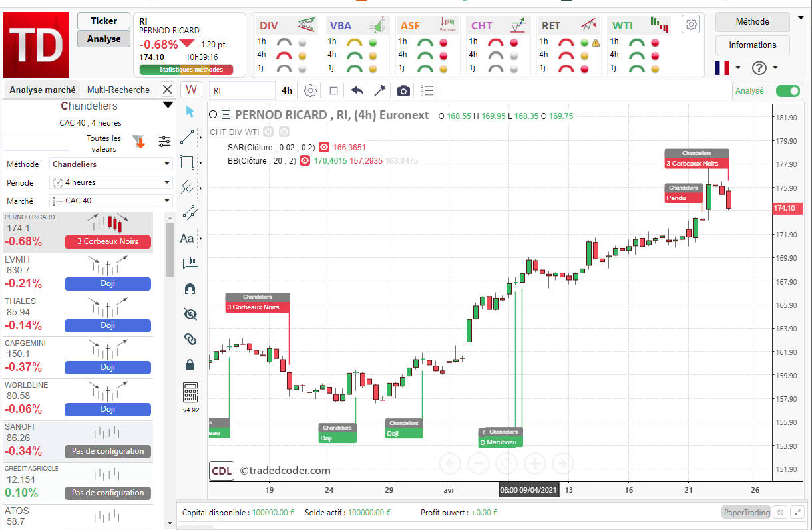The height and width of the screenshot is (530, 812).
Task: Click the chain link drawings icon
Action: click(x=190, y=339)
